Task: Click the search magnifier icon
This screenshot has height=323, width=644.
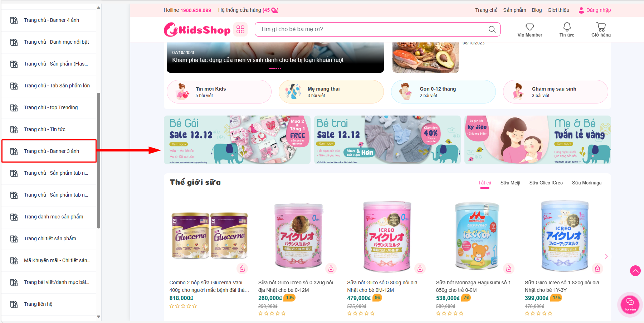Action: (492, 29)
